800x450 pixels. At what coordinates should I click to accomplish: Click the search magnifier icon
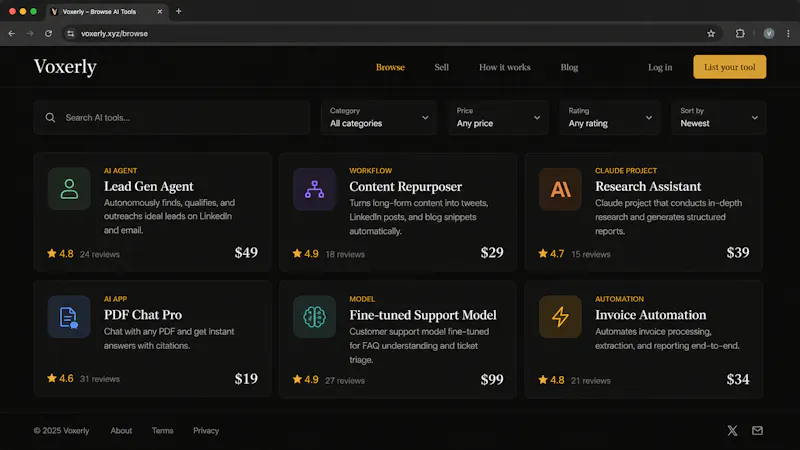pyautogui.click(x=50, y=117)
